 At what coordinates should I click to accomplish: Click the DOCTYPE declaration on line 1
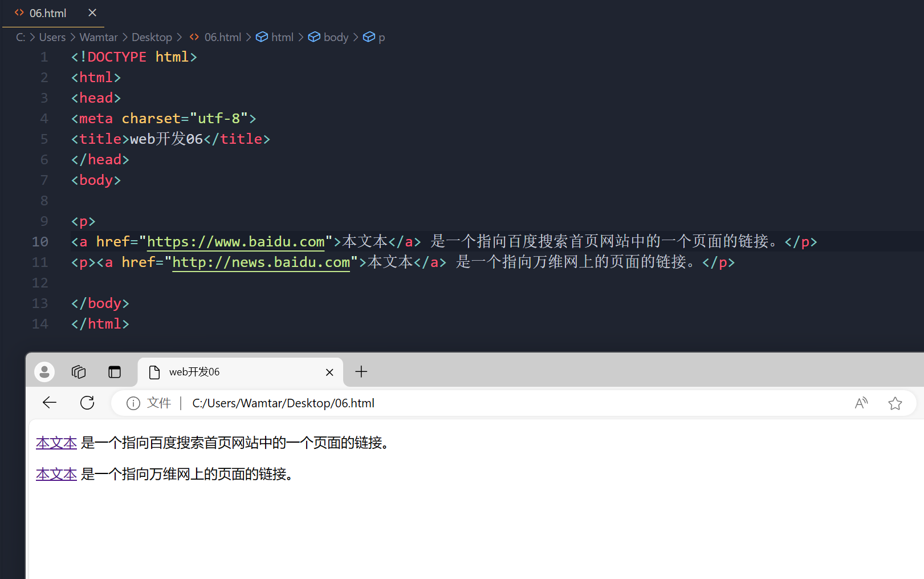coord(134,57)
